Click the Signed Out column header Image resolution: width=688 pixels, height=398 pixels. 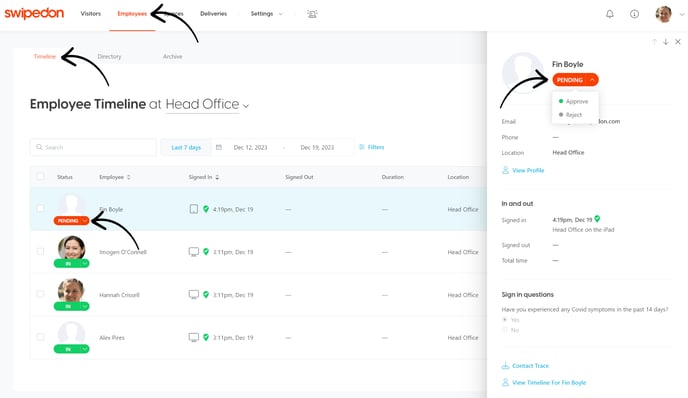click(x=299, y=177)
